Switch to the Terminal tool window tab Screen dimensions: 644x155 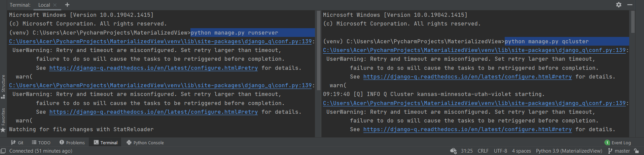[106, 143]
